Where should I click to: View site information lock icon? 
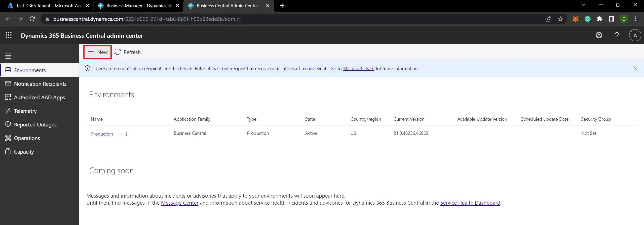(47, 19)
